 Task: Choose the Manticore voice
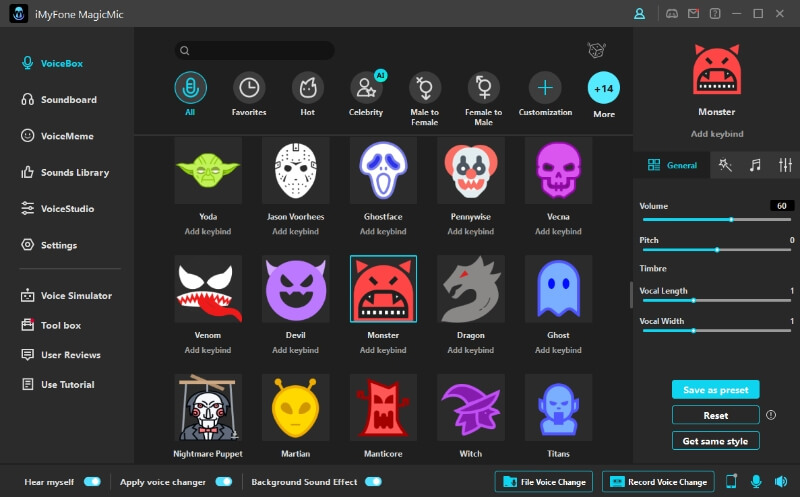[x=383, y=408]
